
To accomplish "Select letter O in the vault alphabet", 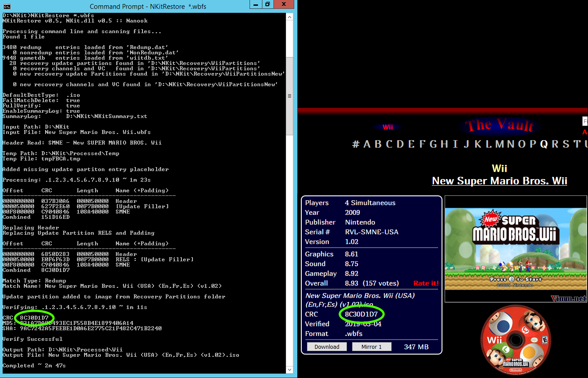I will [x=521, y=144].
